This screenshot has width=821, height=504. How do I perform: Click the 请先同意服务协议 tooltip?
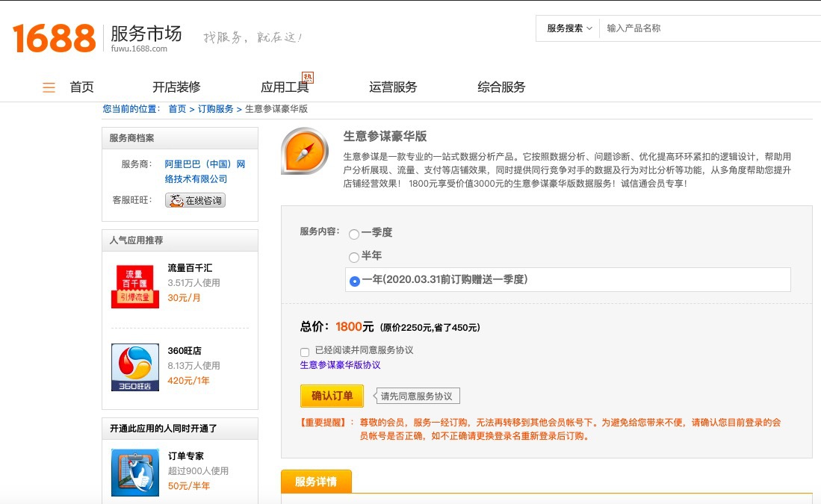pos(417,396)
